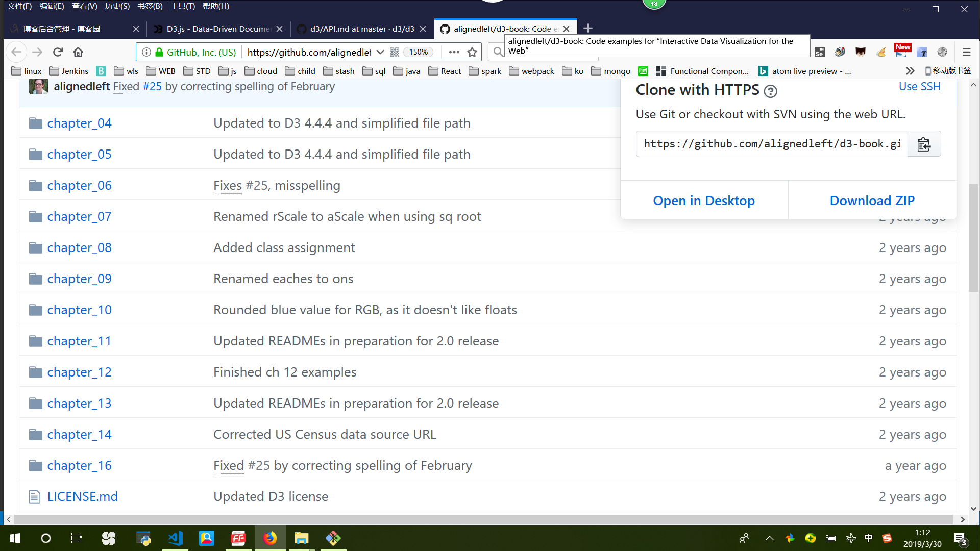
Task: Open the #25 issue link in the header commit message
Action: point(152,86)
